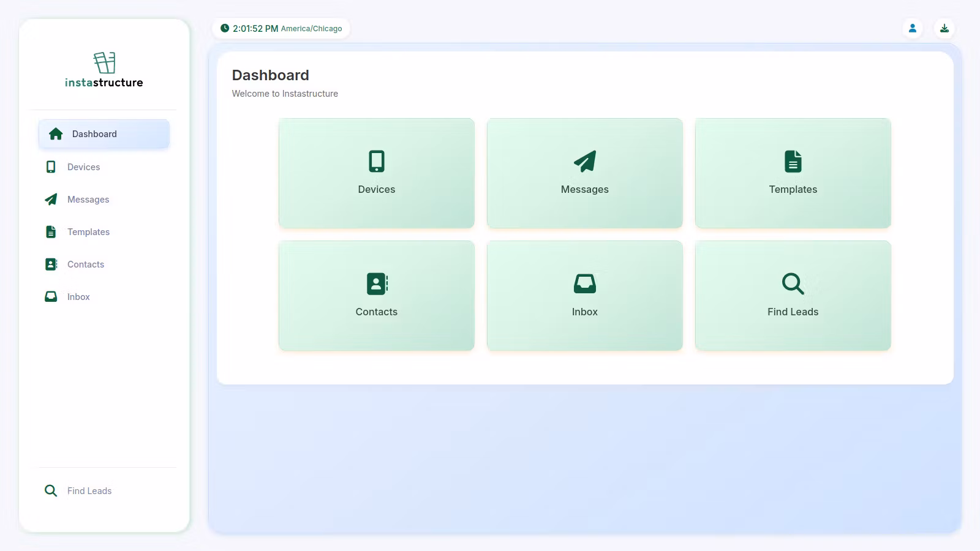Click the clock icon next to the time
The image size is (980, 551).
(225, 28)
